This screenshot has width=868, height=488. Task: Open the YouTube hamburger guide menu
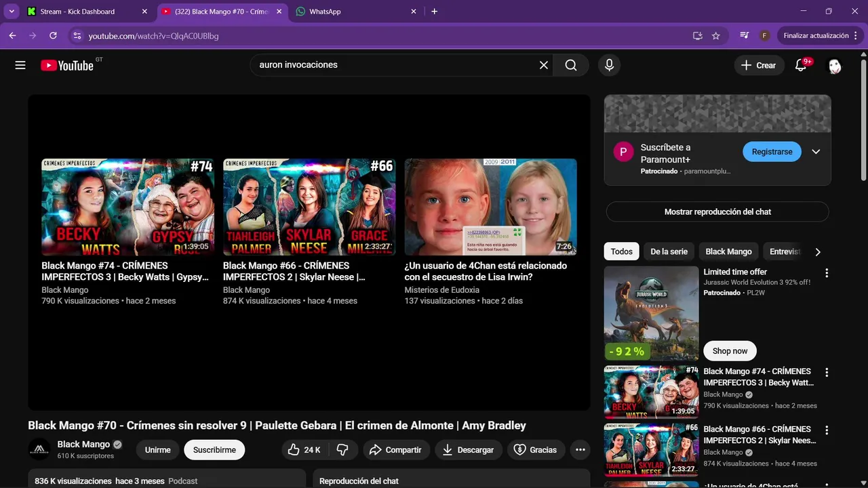20,65
